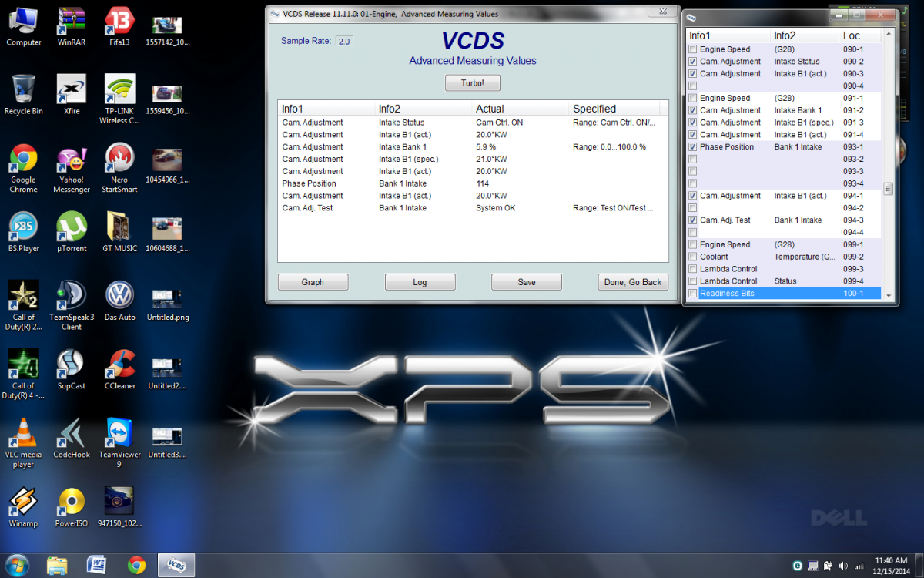Open the Graph button in VCDS

[313, 282]
